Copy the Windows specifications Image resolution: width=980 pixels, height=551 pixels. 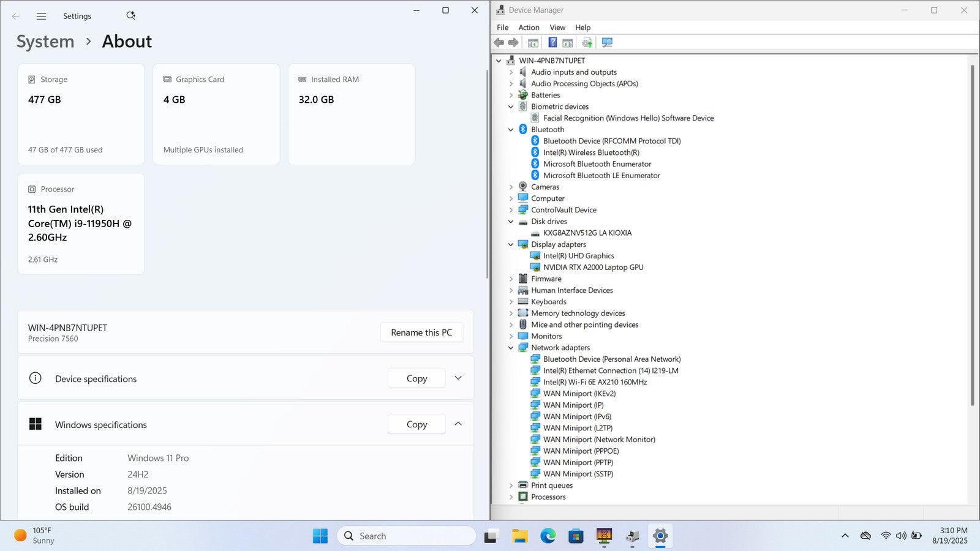[417, 424]
